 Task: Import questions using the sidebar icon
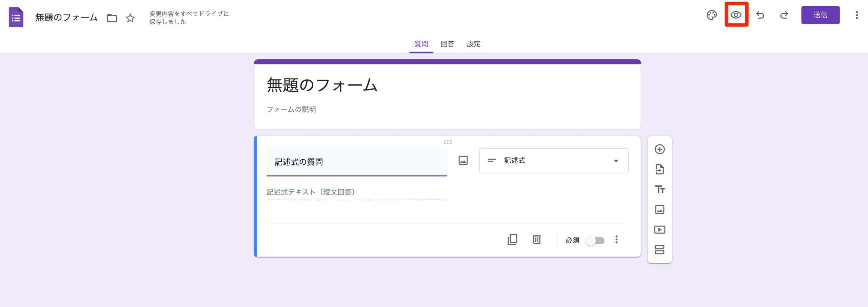(660, 170)
